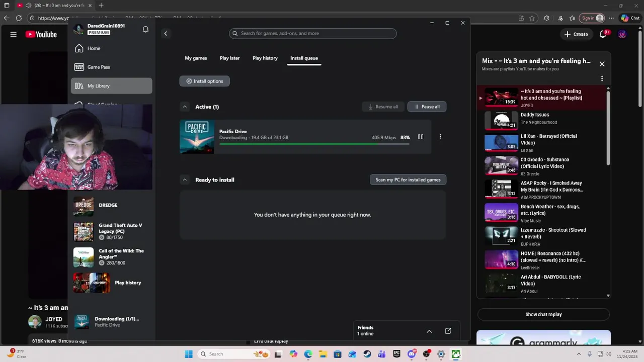Open Windows Settings from taskbar
644x362 pixels.
point(441,354)
